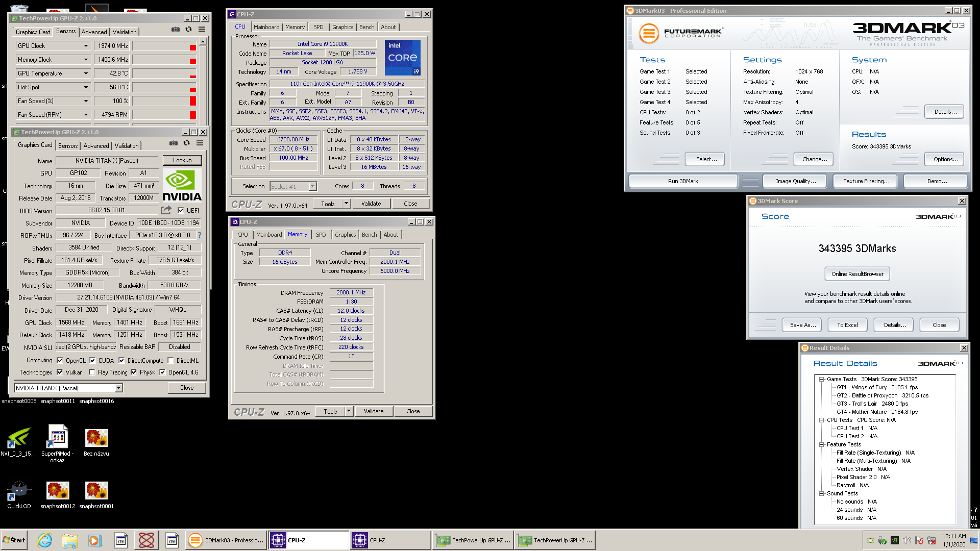Toggle the DirectCompute checkbox
The image size is (980, 551).
click(x=121, y=360)
